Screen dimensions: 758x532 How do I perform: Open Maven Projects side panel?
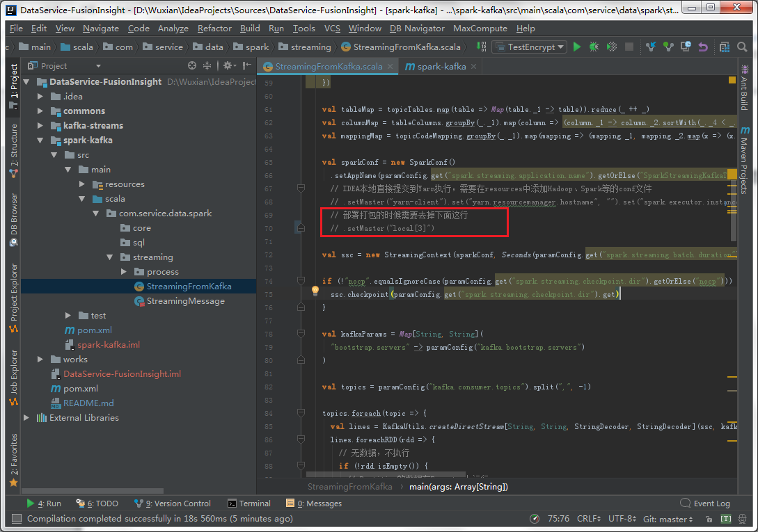tap(745, 161)
